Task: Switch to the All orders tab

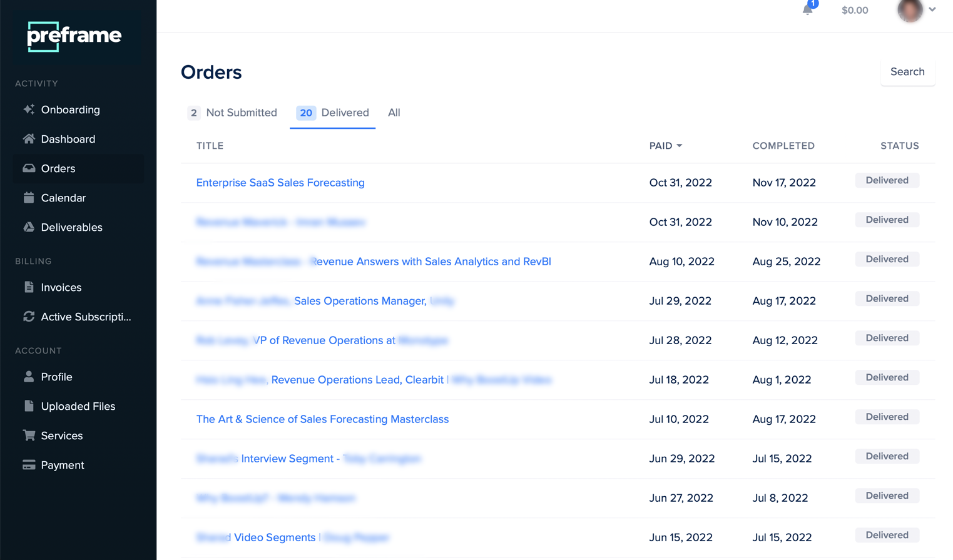Action: 394,113
